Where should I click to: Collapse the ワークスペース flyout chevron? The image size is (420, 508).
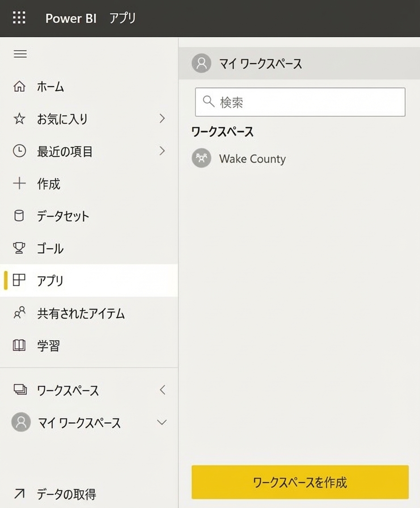163,390
